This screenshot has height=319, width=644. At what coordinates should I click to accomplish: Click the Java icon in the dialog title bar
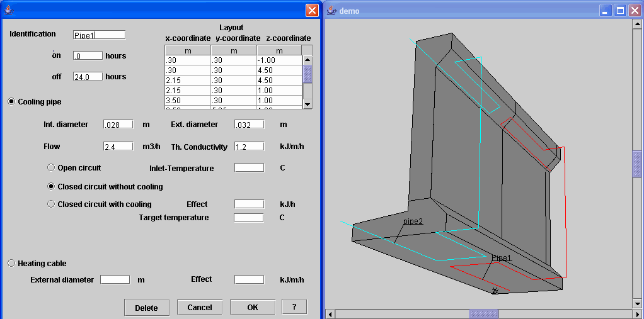8,10
